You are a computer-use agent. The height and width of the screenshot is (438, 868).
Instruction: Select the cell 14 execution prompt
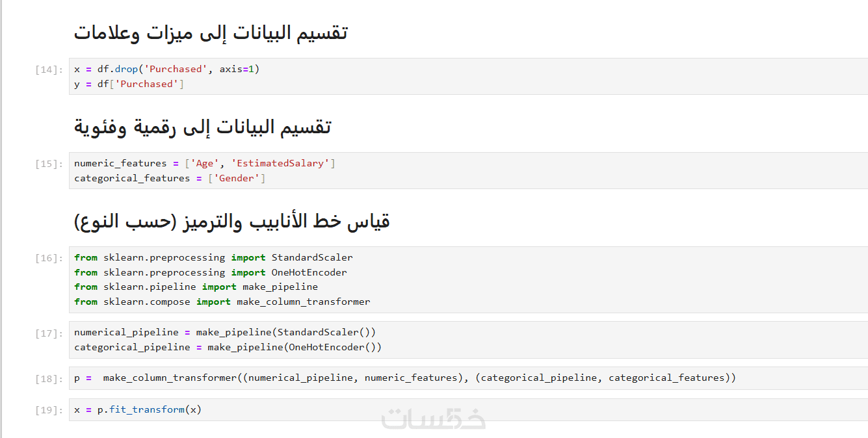click(x=49, y=70)
